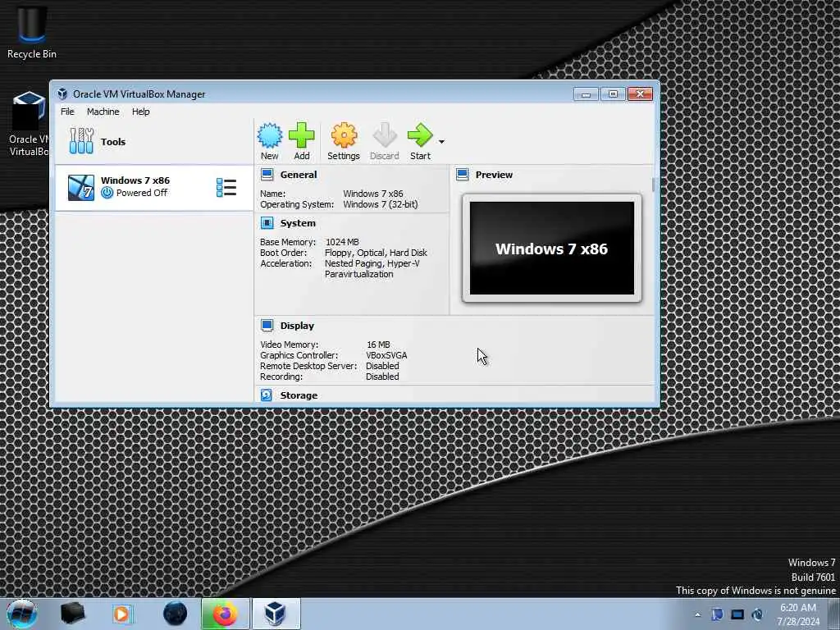This screenshot has width=840, height=630.
Task: Switch to Firefox in the taskbar
Action: coord(225,614)
